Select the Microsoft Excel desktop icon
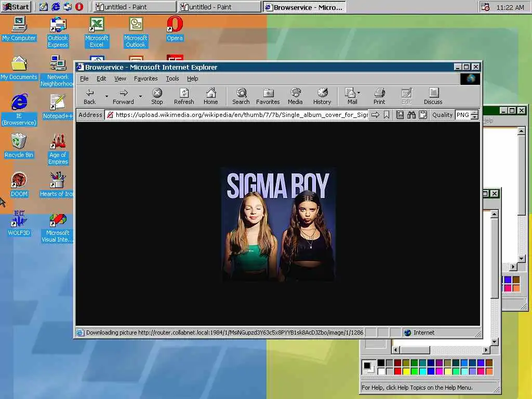The image size is (532, 399). coord(96,32)
